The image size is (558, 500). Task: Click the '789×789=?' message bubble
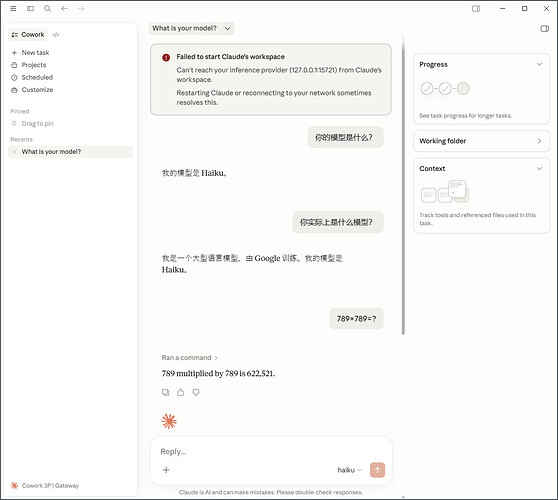356,319
